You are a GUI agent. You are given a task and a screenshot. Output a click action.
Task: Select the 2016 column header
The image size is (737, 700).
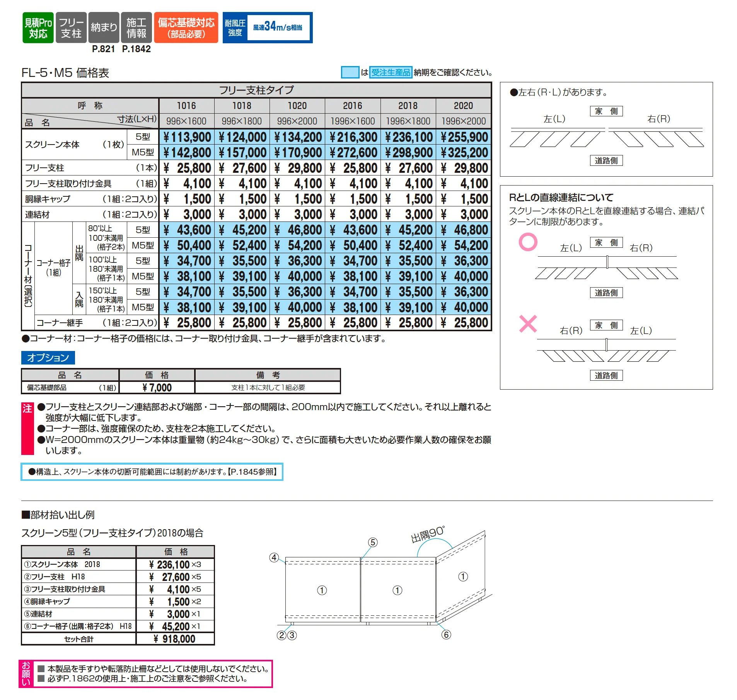click(353, 106)
